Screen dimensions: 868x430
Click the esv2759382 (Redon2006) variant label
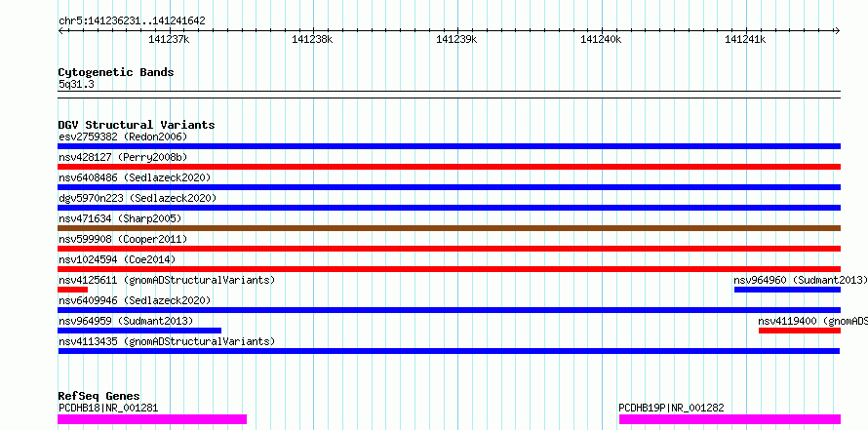[123, 137]
